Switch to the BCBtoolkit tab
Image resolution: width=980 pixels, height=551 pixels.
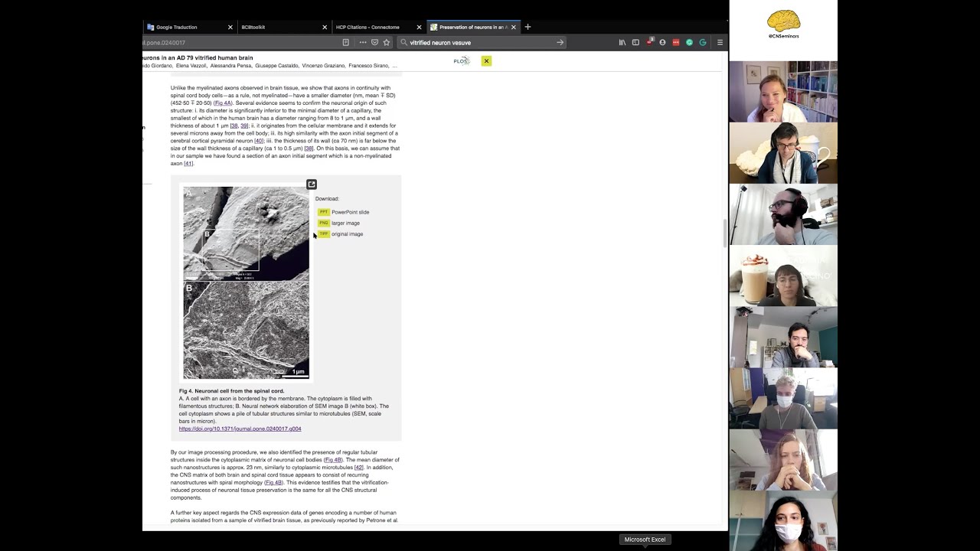point(283,27)
